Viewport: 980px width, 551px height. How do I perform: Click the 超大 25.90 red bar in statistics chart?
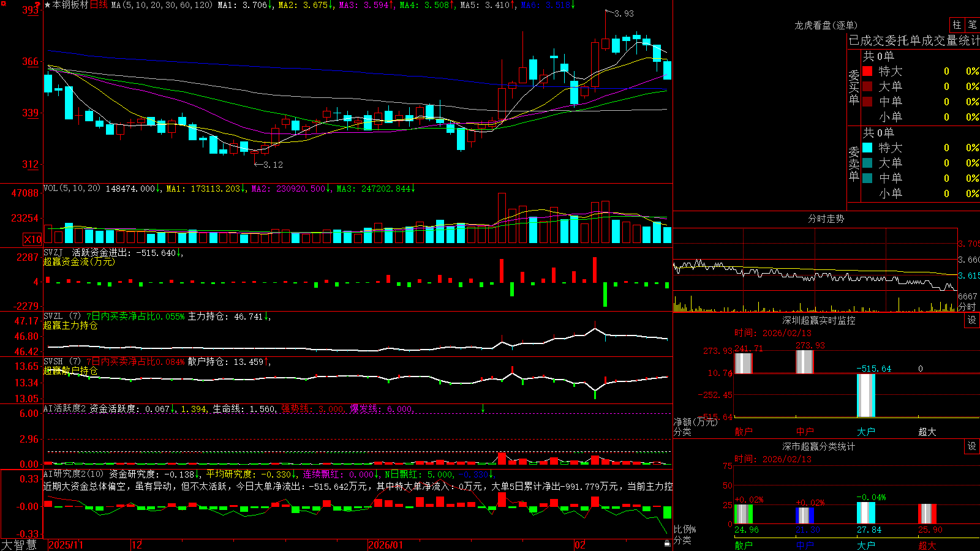point(927,514)
